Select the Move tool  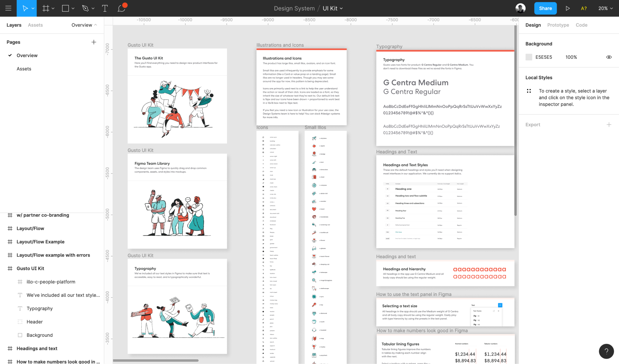25,8
